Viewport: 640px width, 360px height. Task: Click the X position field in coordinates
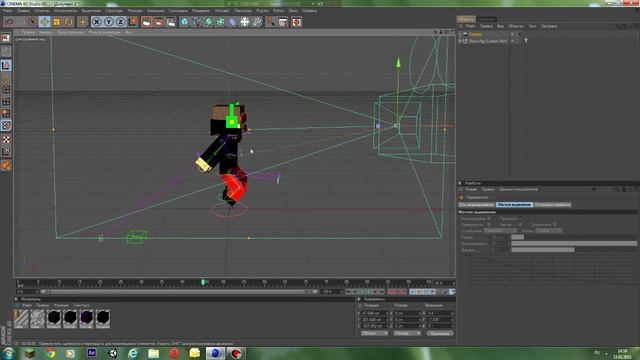(374, 313)
